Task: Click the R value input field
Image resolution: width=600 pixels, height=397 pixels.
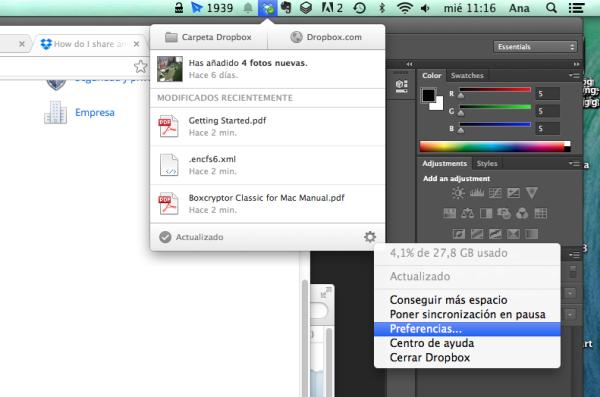Action: (x=548, y=93)
